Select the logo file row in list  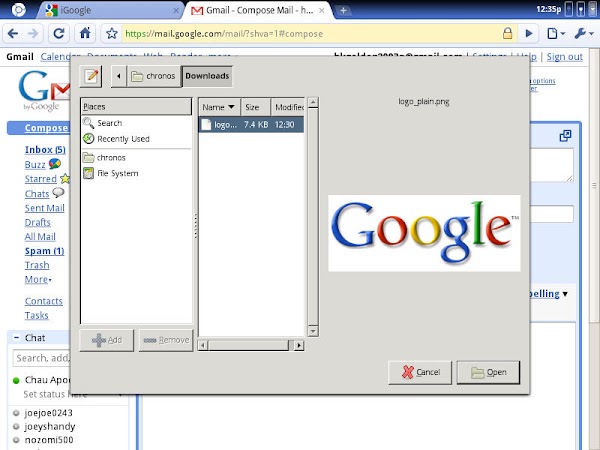pyautogui.click(x=251, y=125)
